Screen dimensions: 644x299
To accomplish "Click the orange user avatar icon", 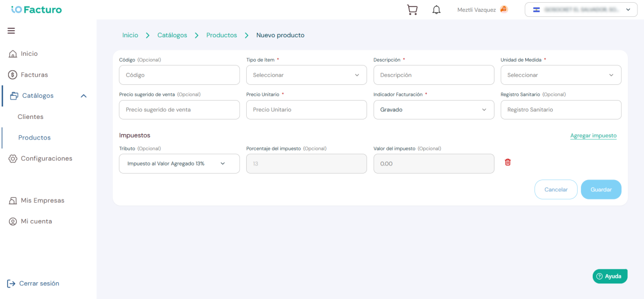I will [504, 9].
